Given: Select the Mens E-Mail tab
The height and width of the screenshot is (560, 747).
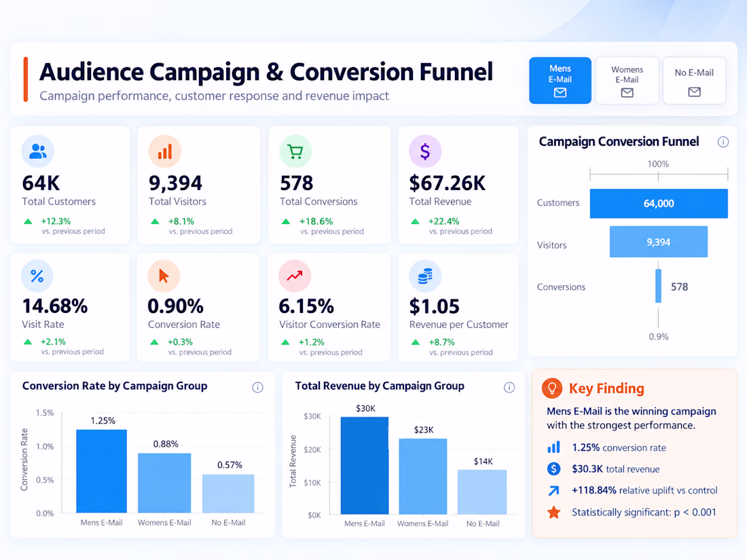Looking at the screenshot, I should (x=560, y=81).
